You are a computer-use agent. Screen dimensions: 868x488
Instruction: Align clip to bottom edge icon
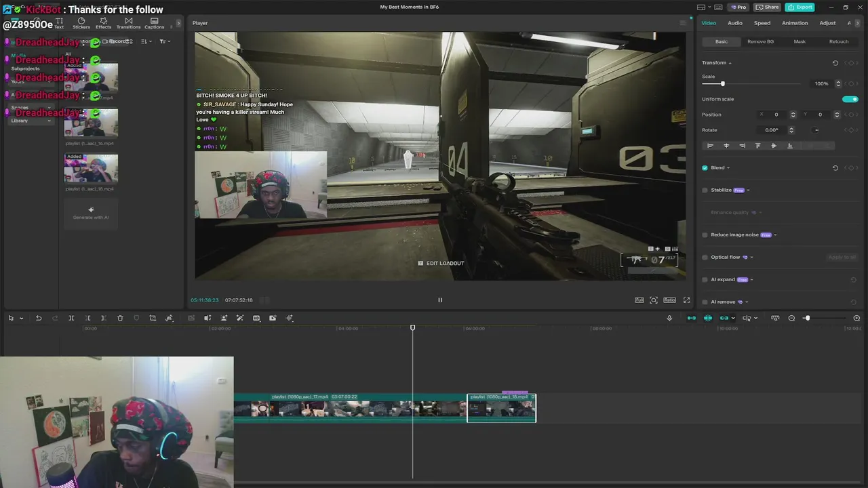click(x=789, y=146)
